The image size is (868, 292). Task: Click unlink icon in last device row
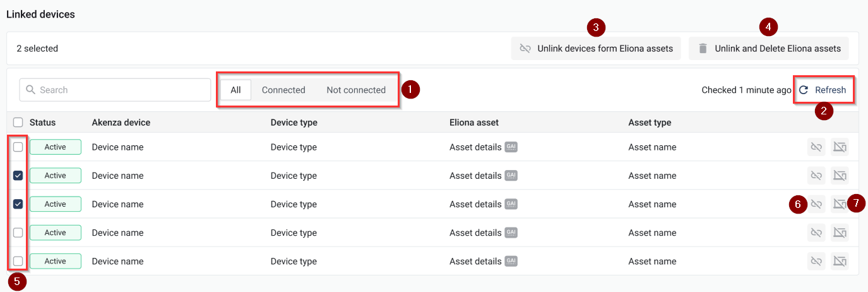[816, 261]
